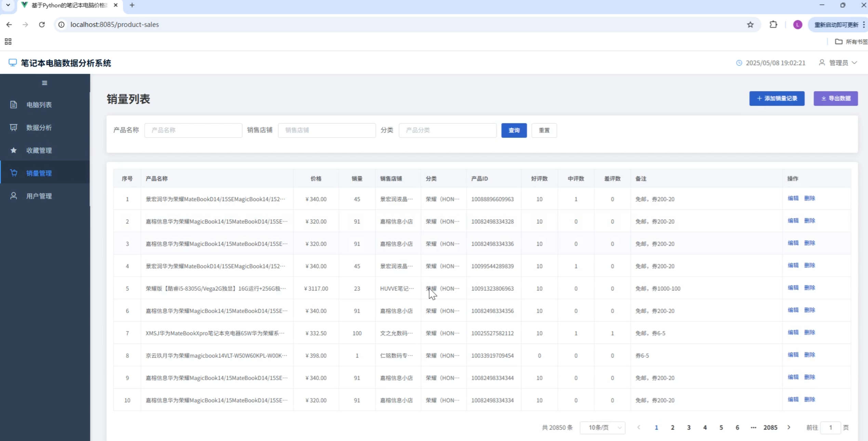Click the 导出数据 button
868x441 pixels.
click(x=836, y=99)
